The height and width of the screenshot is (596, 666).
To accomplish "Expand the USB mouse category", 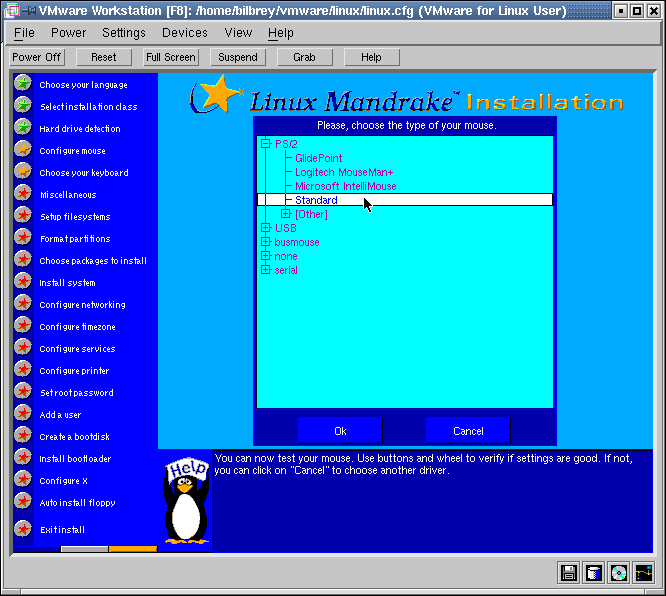I will (266, 228).
